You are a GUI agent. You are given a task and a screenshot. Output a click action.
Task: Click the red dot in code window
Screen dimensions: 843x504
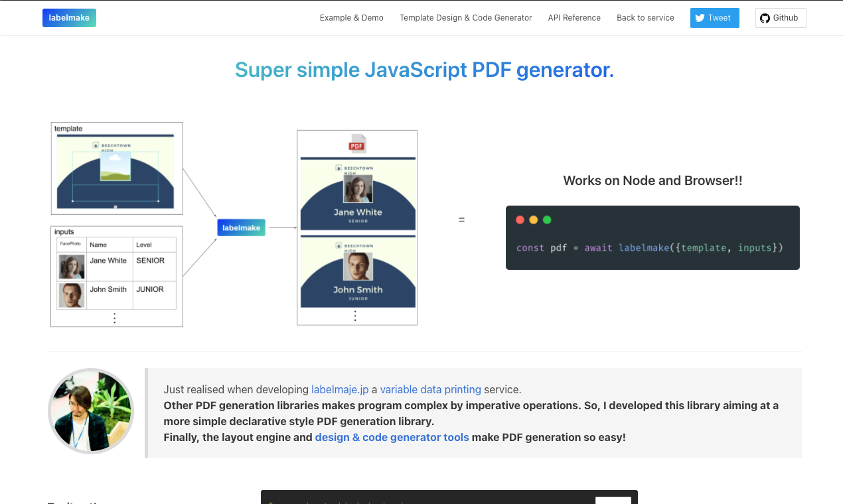click(520, 220)
